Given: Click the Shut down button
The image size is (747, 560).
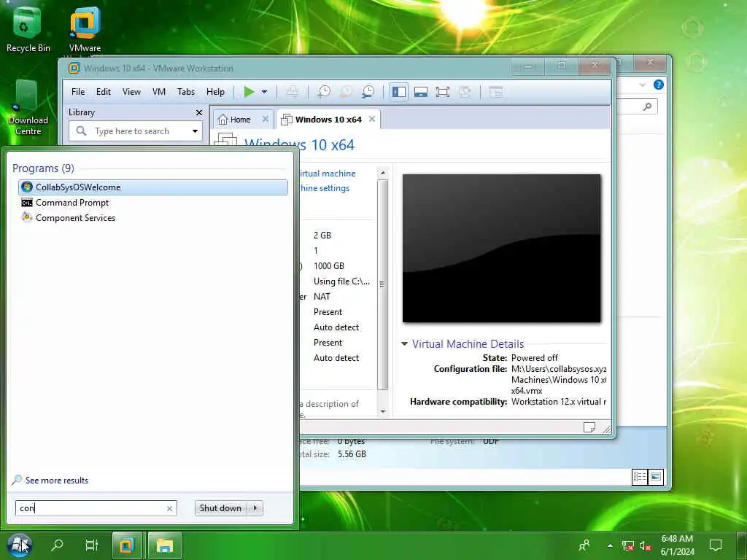Looking at the screenshot, I should pyautogui.click(x=220, y=508).
